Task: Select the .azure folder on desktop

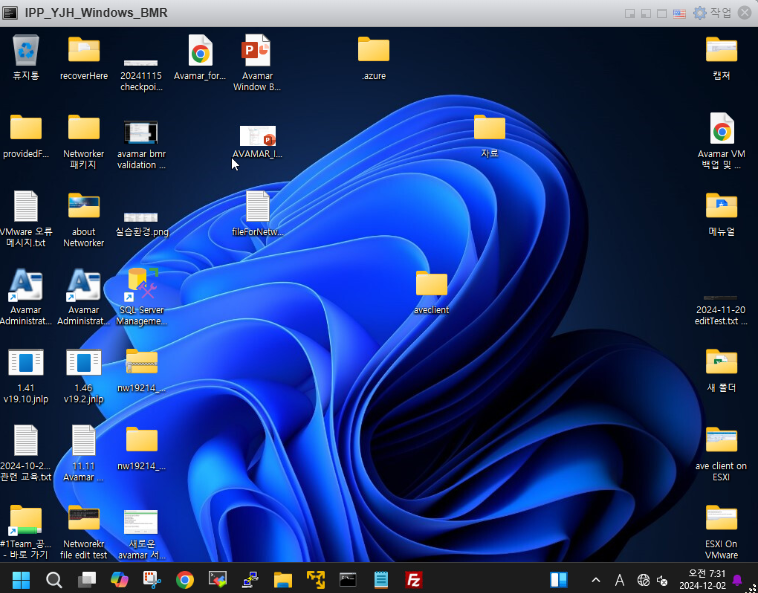Action: point(373,49)
